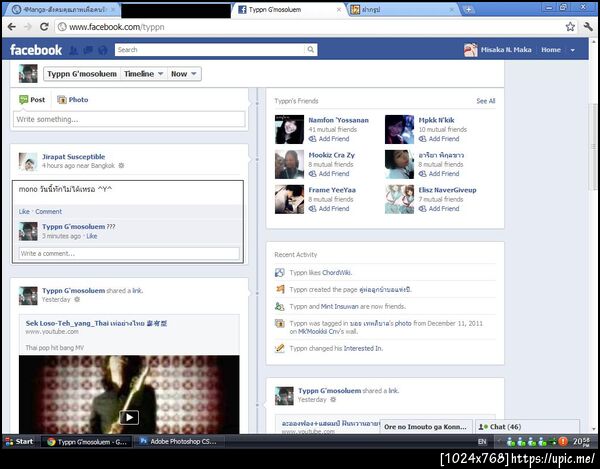
Task: Open Mpkk N'kik profile name
Action: [x=436, y=120]
